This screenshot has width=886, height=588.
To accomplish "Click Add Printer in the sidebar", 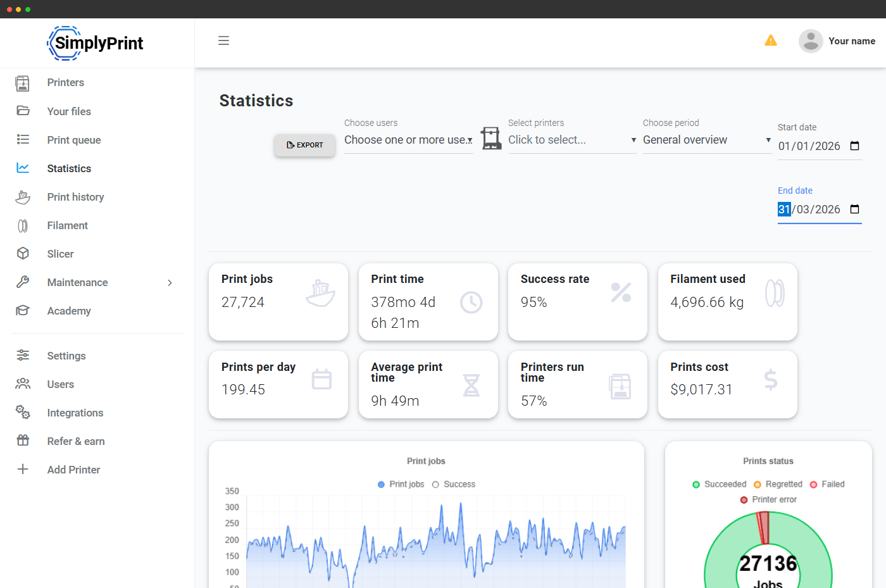I will 74,470.
